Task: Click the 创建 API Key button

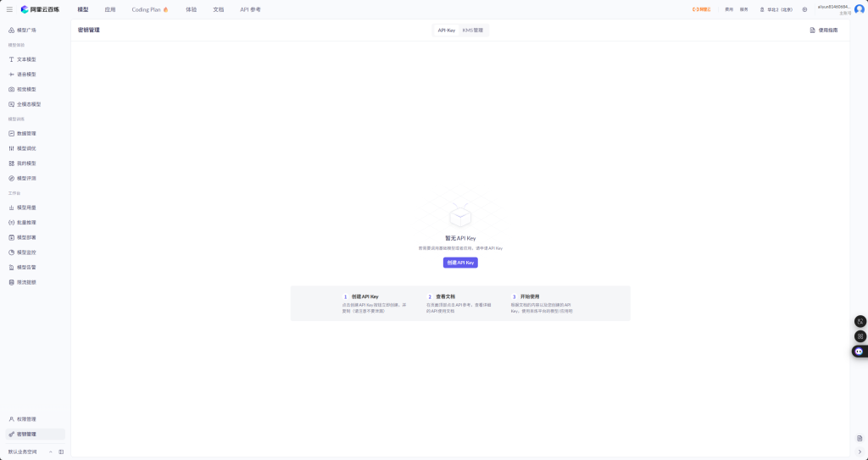Action: (460, 263)
